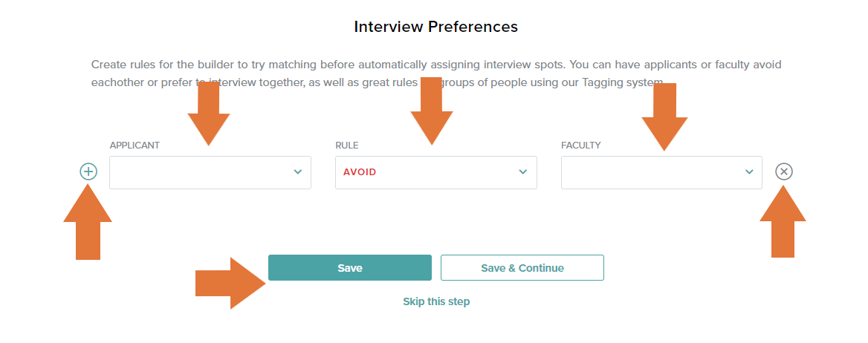Click the FACULTY field label

[x=580, y=146]
